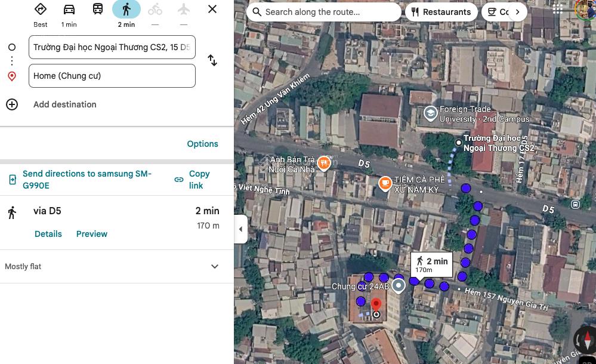Image resolution: width=596 pixels, height=364 pixels.
Task: Open route Details
Action: (48, 234)
